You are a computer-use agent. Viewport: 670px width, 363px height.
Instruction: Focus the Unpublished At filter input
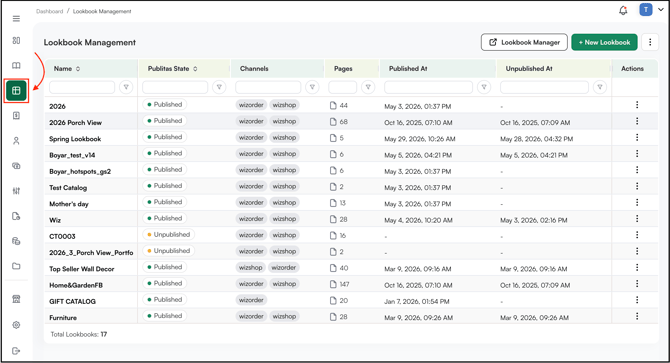(x=544, y=87)
